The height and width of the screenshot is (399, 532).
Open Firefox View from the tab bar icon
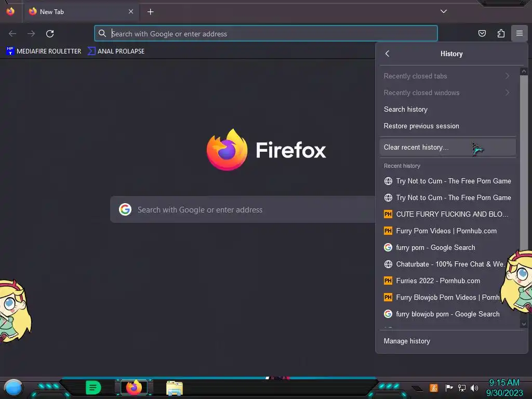pos(10,11)
